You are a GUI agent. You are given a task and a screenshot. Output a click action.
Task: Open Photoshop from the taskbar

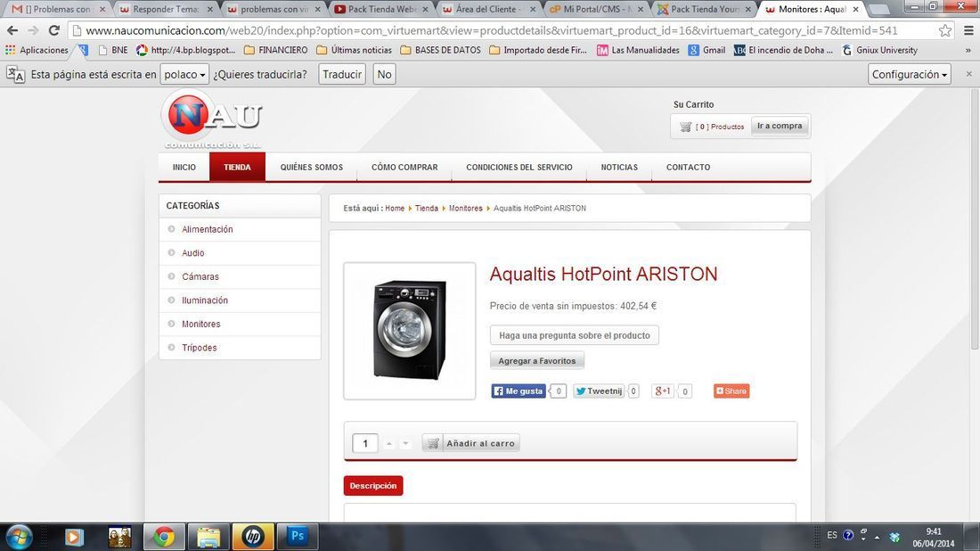(298, 537)
